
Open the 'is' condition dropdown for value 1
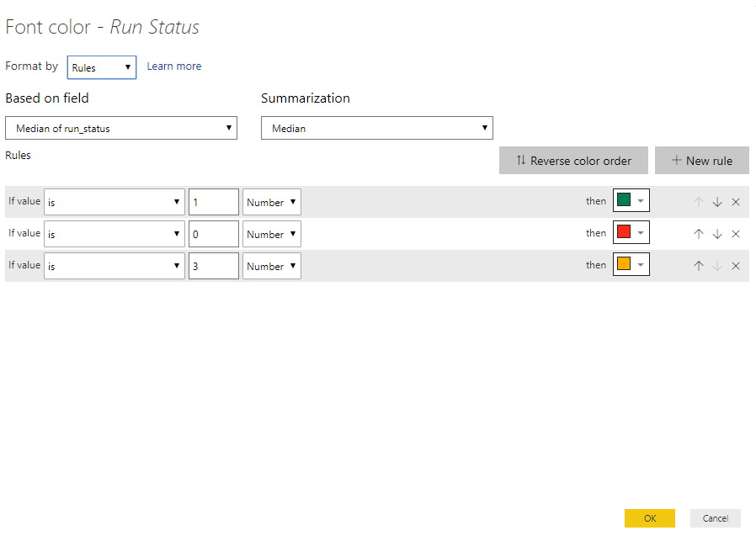click(114, 202)
